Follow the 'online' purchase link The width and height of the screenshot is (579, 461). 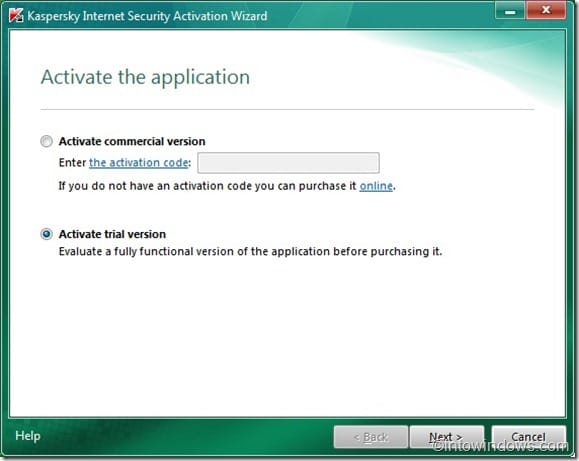tap(376, 185)
